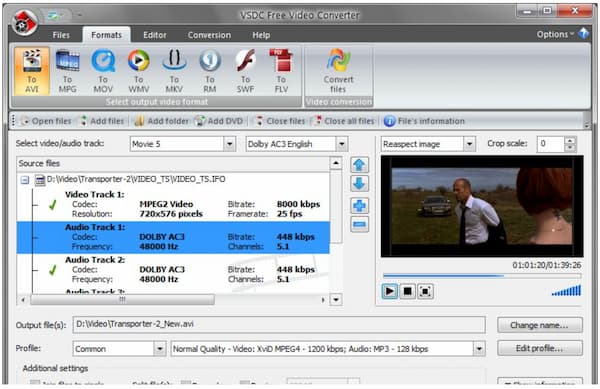Open the VSDC application logo menu

24,23
